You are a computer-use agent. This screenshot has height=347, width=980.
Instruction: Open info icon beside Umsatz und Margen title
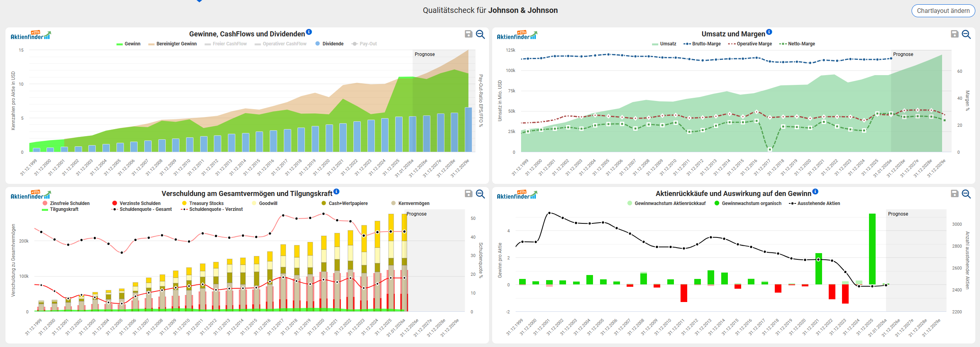point(769,32)
